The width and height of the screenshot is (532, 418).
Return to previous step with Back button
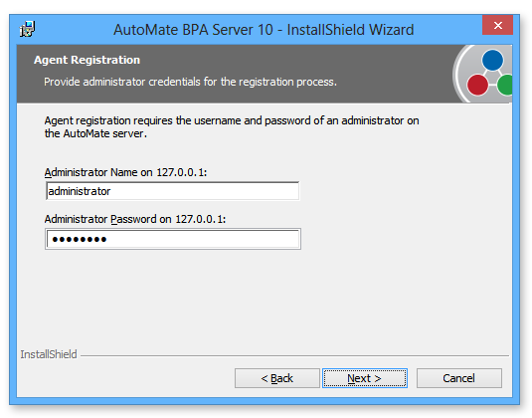(276, 378)
